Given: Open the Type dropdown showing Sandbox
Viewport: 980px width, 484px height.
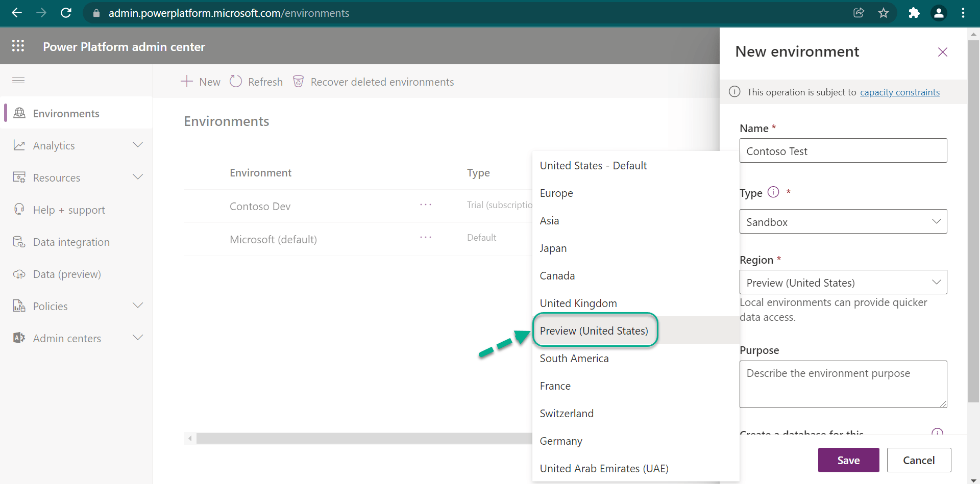Looking at the screenshot, I should tap(843, 221).
